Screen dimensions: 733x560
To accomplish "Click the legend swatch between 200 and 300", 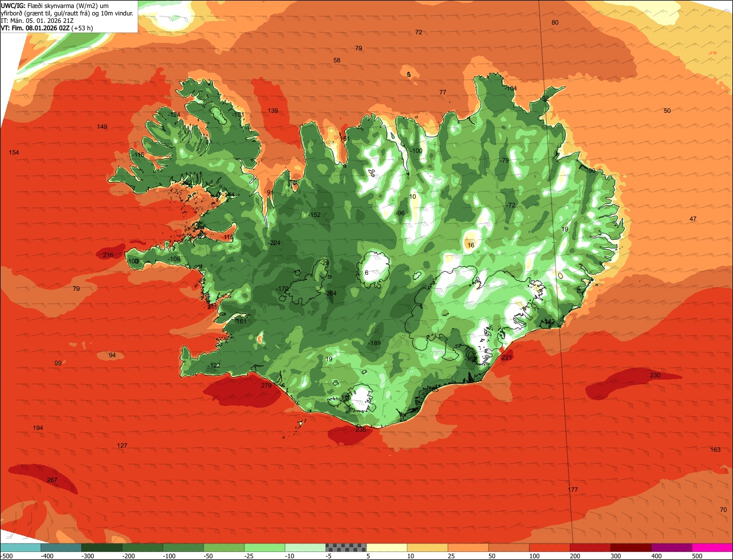I will coord(590,547).
